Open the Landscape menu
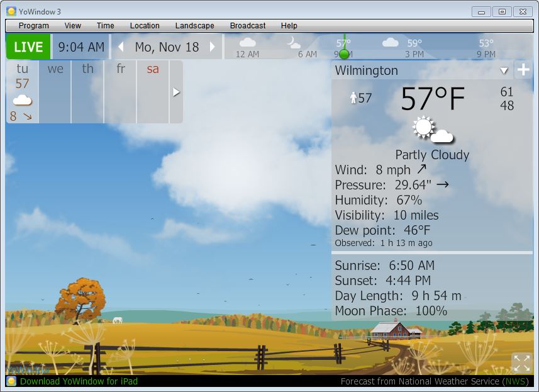The height and width of the screenshot is (392, 539). click(194, 26)
